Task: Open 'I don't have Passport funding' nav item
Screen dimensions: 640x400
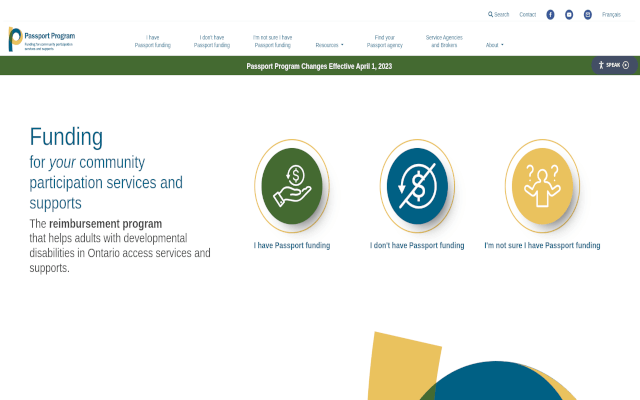Action: point(212,41)
